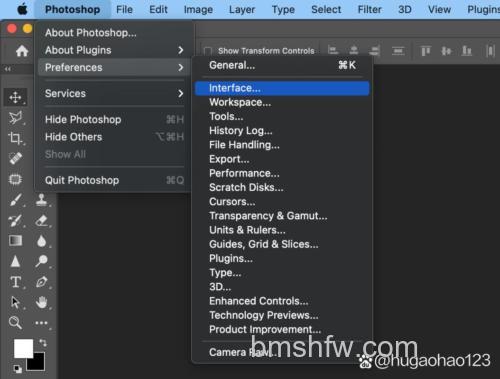Open the Filter menu

pyautogui.click(x=369, y=9)
